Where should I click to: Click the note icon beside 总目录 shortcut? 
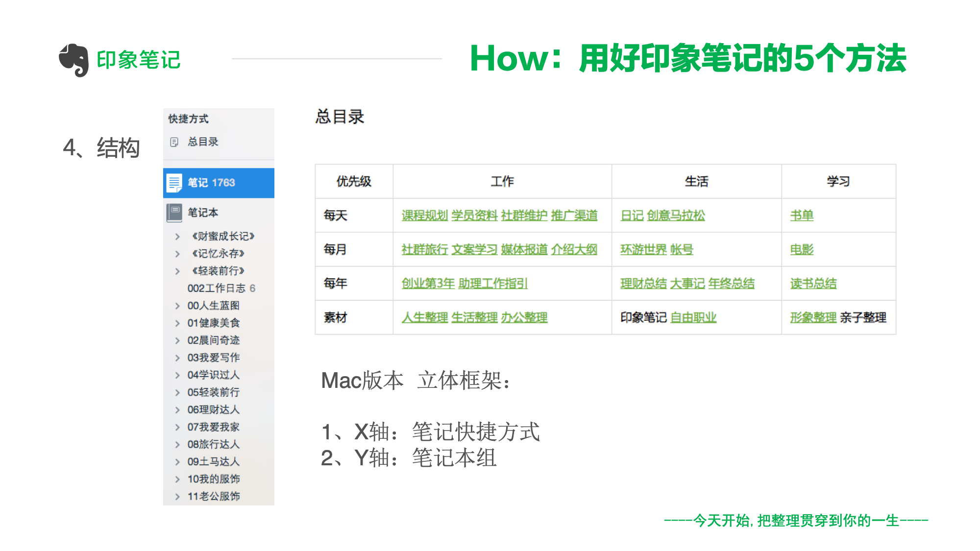[174, 142]
